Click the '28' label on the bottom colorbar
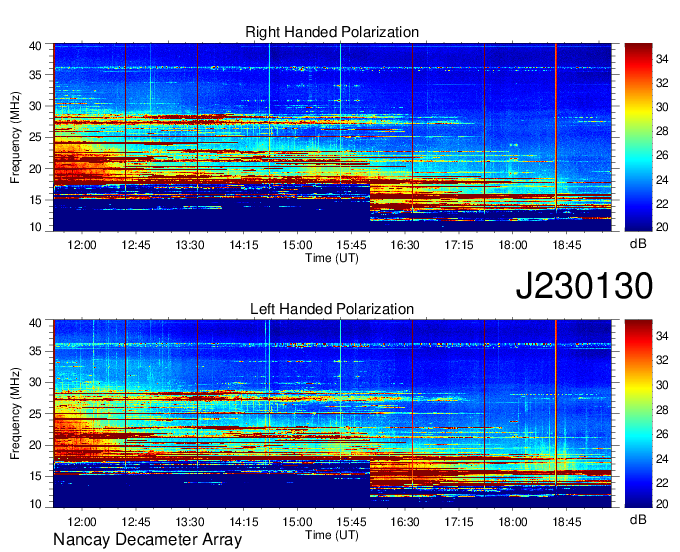 point(662,410)
